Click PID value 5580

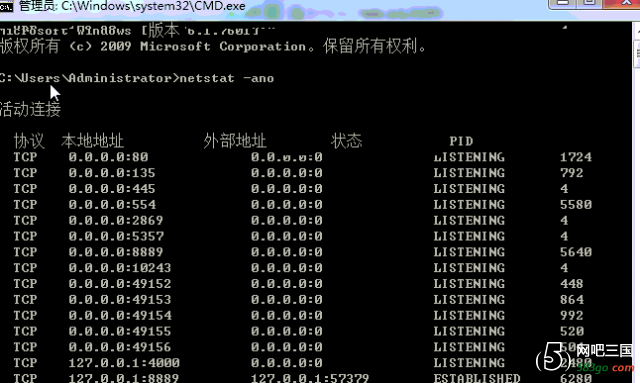click(576, 205)
